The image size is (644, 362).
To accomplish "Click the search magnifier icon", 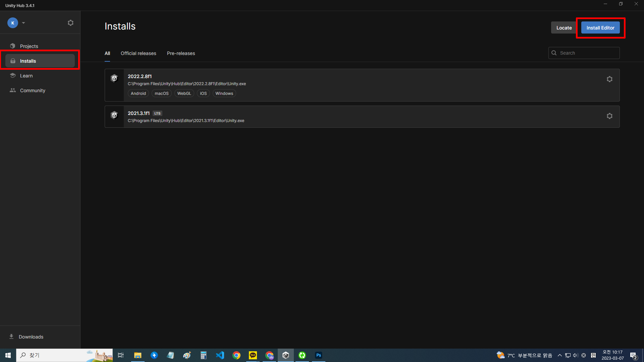I will click(554, 53).
